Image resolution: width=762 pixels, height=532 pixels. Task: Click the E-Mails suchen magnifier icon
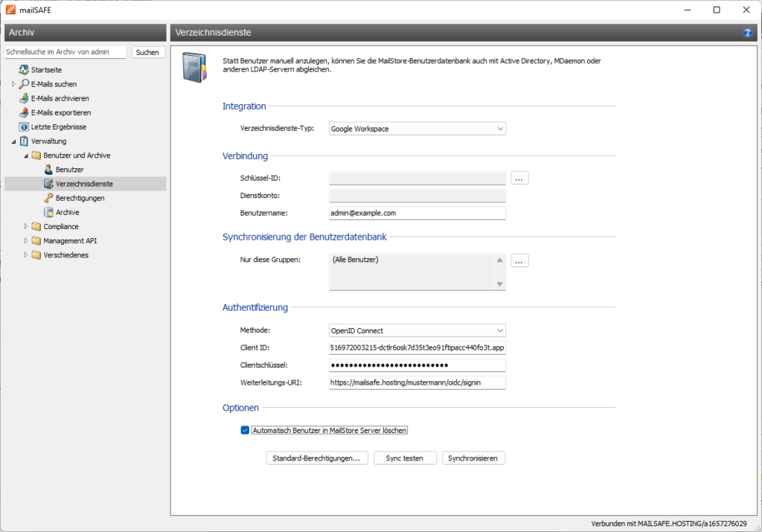[25, 84]
